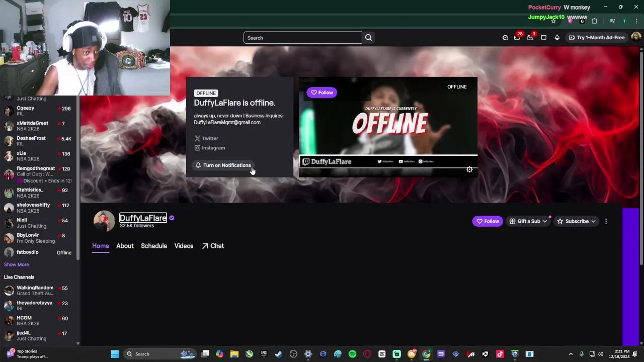Image resolution: width=644 pixels, height=362 pixels.
Task: Follow from the video player overlay
Action: click(x=322, y=93)
